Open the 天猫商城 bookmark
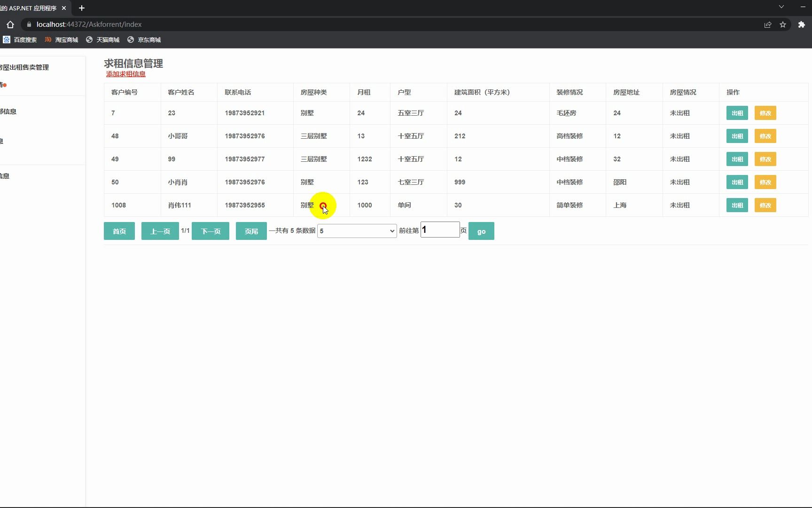 [102, 40]
